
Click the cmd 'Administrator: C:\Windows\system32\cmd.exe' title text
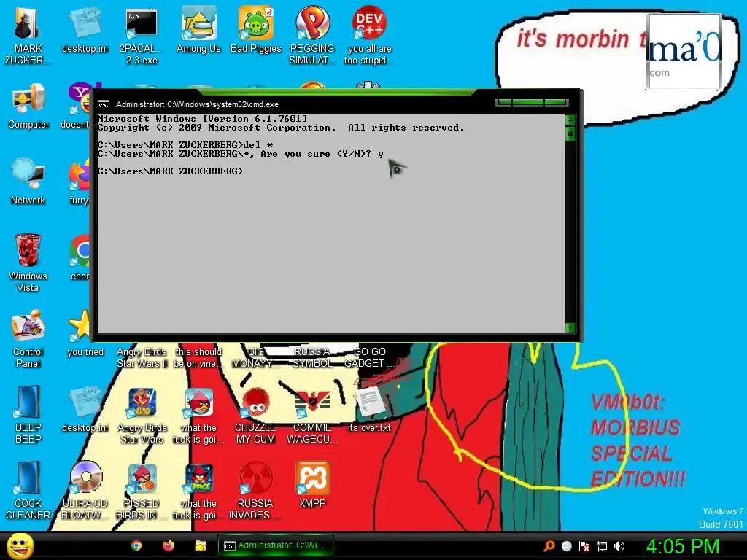(197, 104)
